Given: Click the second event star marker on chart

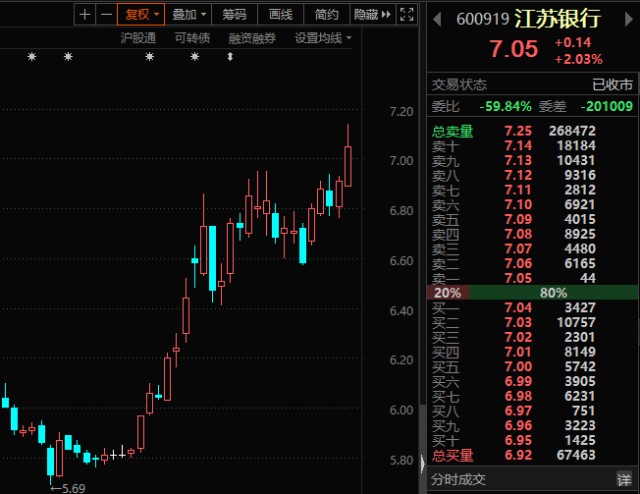Looking at the screenshot, I should click(x=68, y=56).
